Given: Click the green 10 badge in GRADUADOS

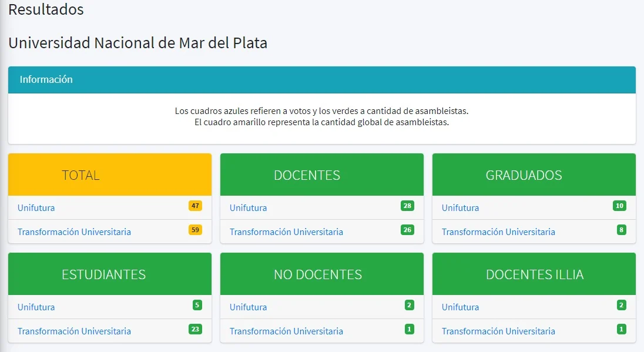Looking at the screenshot, I should [619, 206].
